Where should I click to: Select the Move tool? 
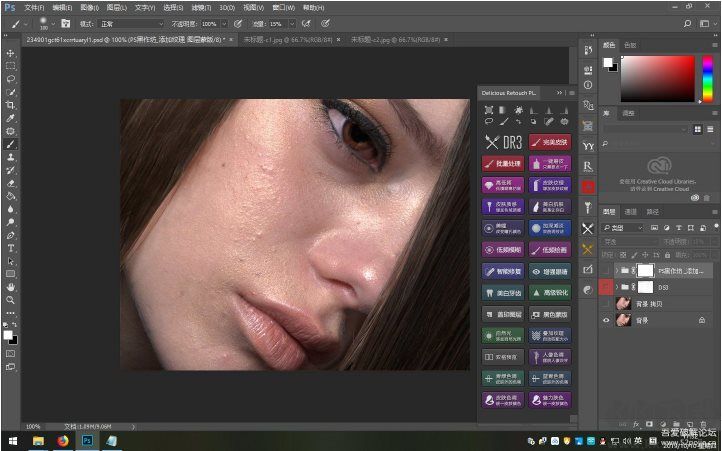[11, 53]
